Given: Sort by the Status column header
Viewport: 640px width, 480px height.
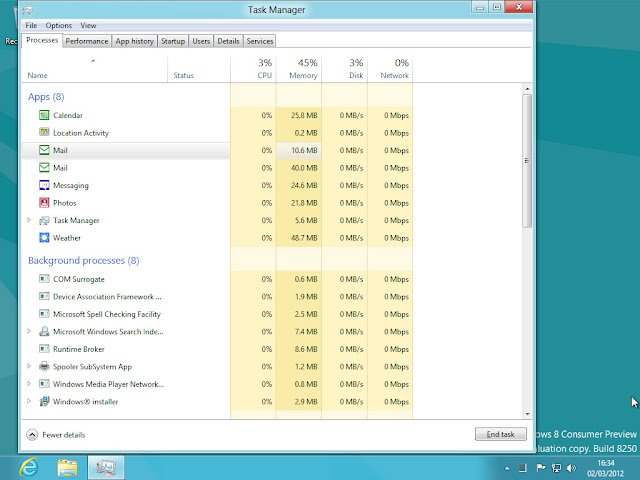Looking at the screenshot, I should click(199, 69).
